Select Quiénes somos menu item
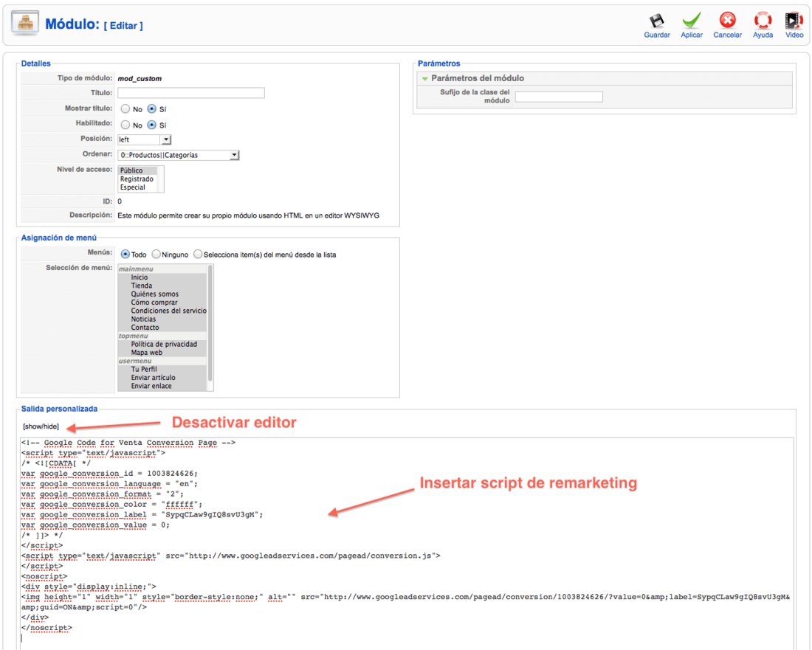 (162, 294)
